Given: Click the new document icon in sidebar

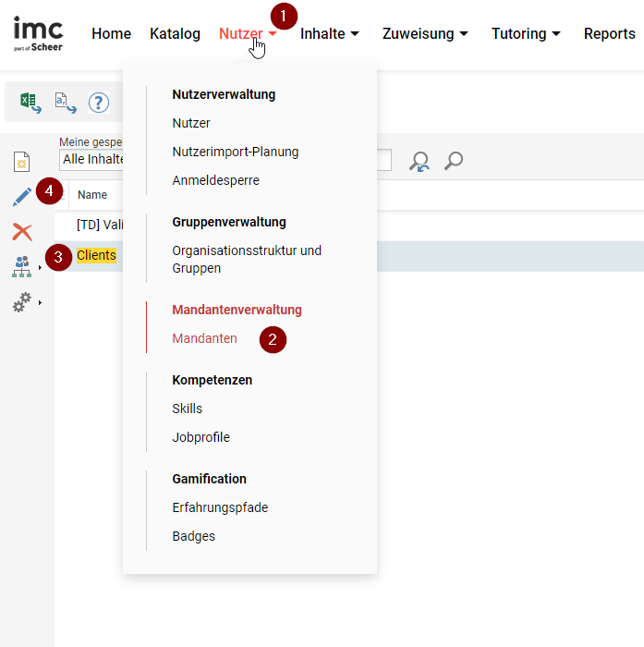Looking at the screenshot, I should (x=21, y=163).
